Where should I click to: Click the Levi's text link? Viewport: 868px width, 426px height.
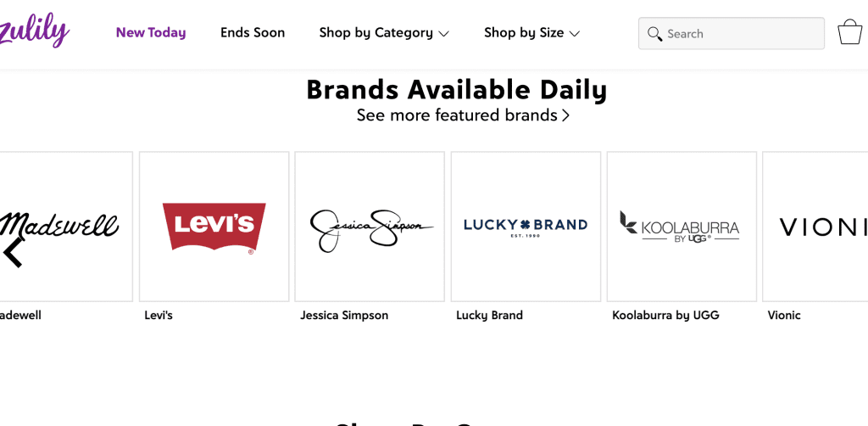point(159,316)
